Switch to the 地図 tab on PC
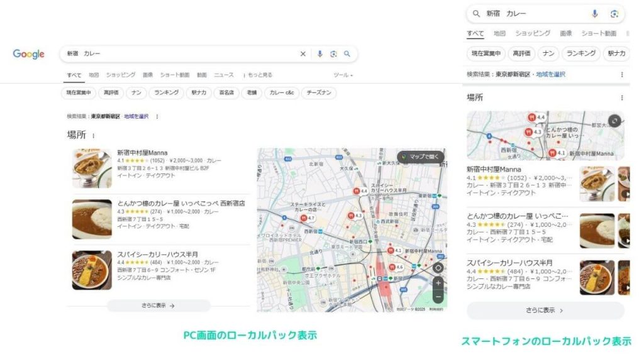 [x=94, y=75]
